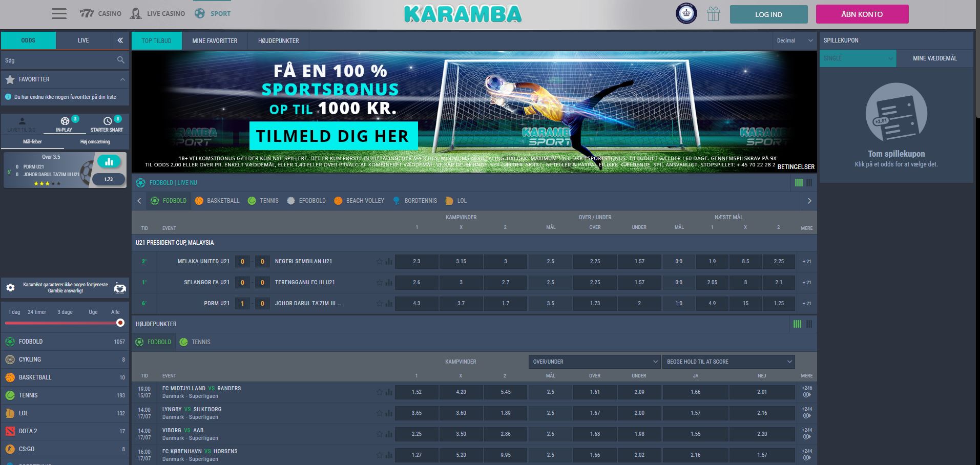Open the Mine Favoritter tab

pos(215,40)
